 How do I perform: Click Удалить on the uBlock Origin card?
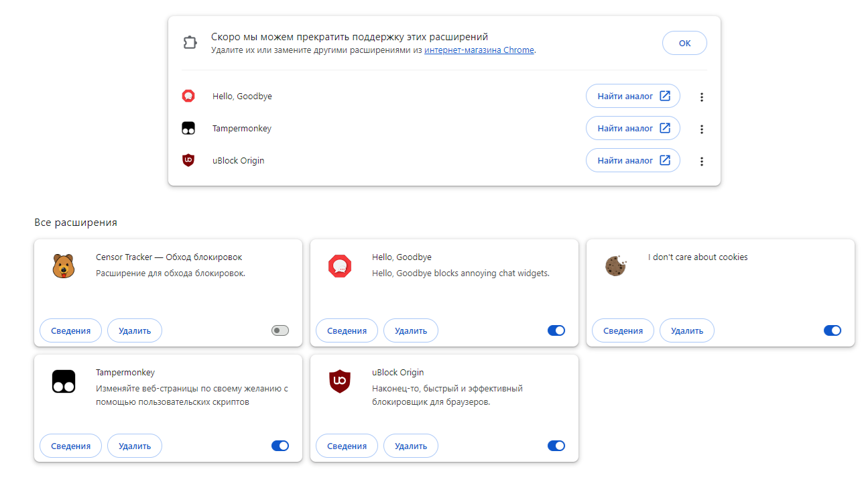[x=411, y=446]
